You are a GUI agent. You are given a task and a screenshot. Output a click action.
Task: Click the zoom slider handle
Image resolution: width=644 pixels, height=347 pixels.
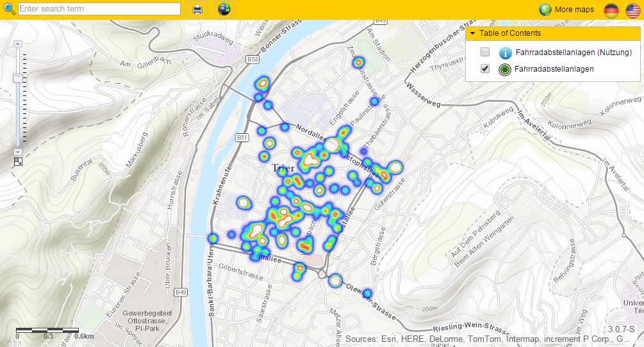18,78
